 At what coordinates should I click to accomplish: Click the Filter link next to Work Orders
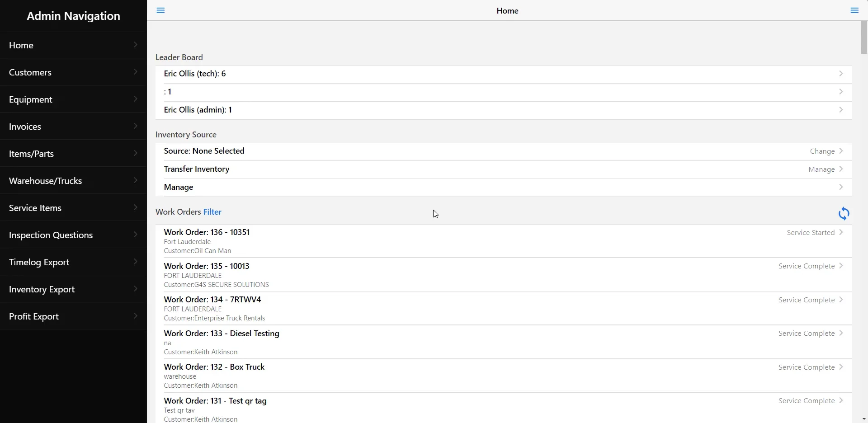(212, 211)
